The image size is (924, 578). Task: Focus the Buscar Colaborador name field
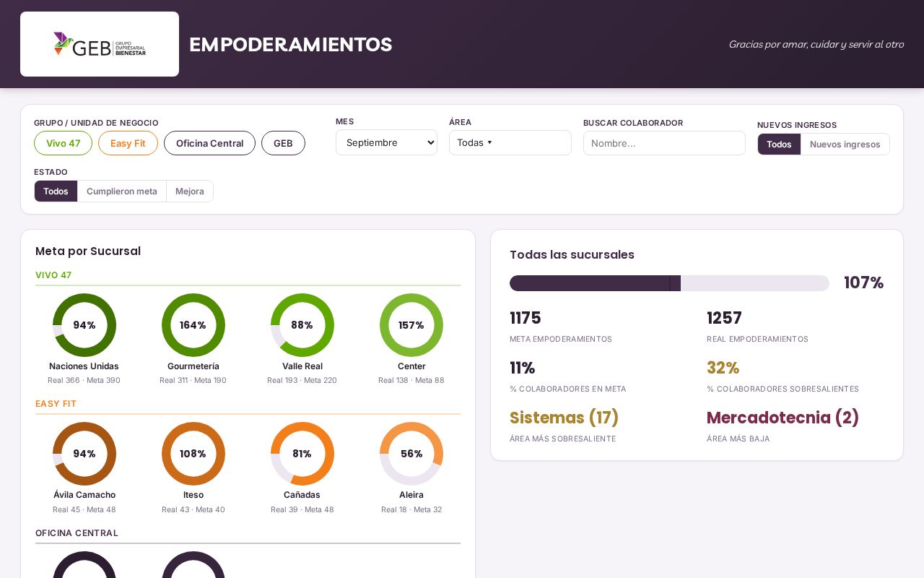(664, 143)
